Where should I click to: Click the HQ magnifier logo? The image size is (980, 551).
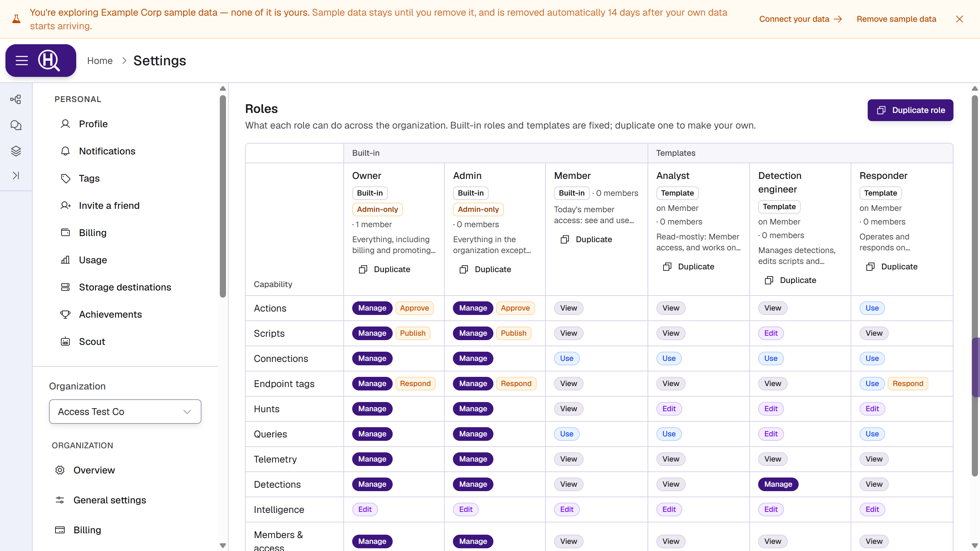49,61
